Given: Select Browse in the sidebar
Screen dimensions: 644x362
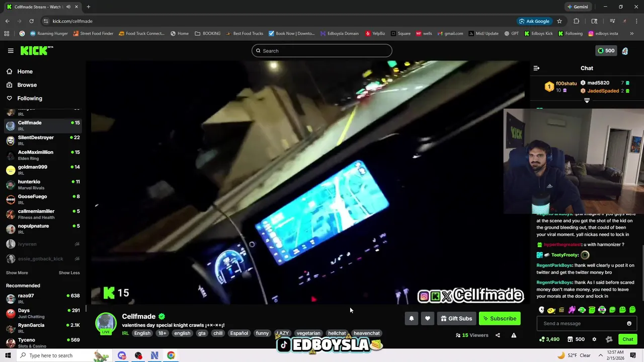Looking at the screenshot, I should coord(27,85).
